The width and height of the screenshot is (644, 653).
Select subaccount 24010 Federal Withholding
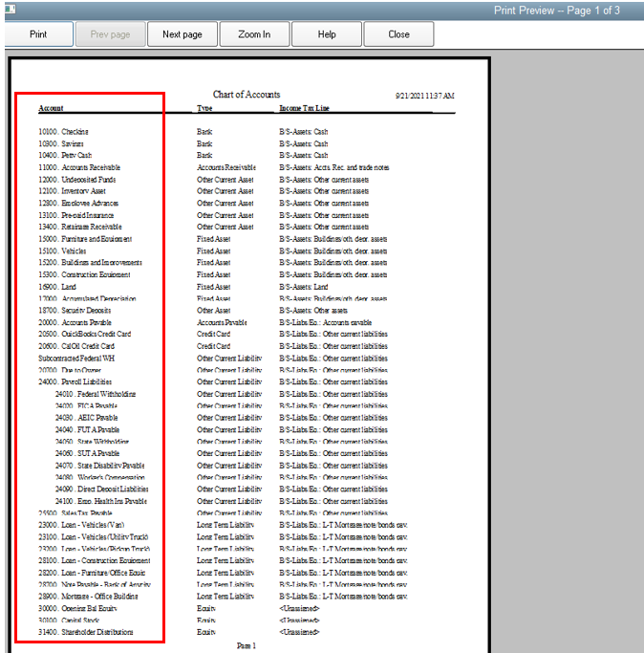[x=96, y=394]
